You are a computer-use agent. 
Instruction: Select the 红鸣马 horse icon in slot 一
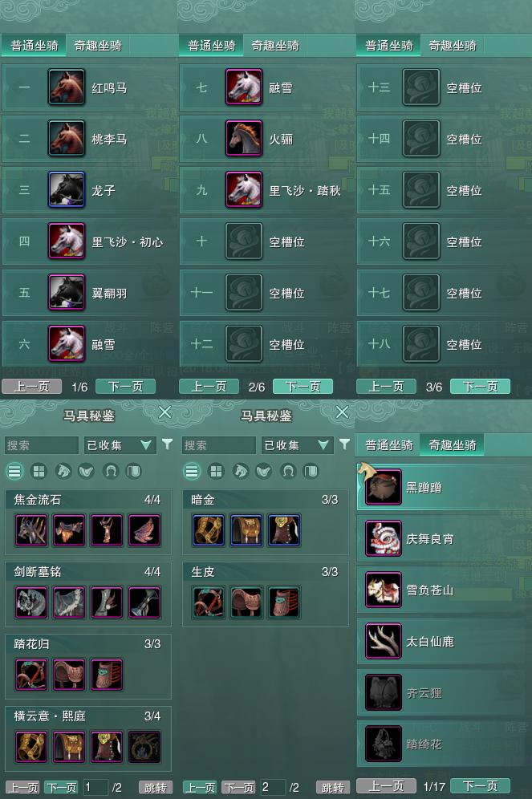67,87
